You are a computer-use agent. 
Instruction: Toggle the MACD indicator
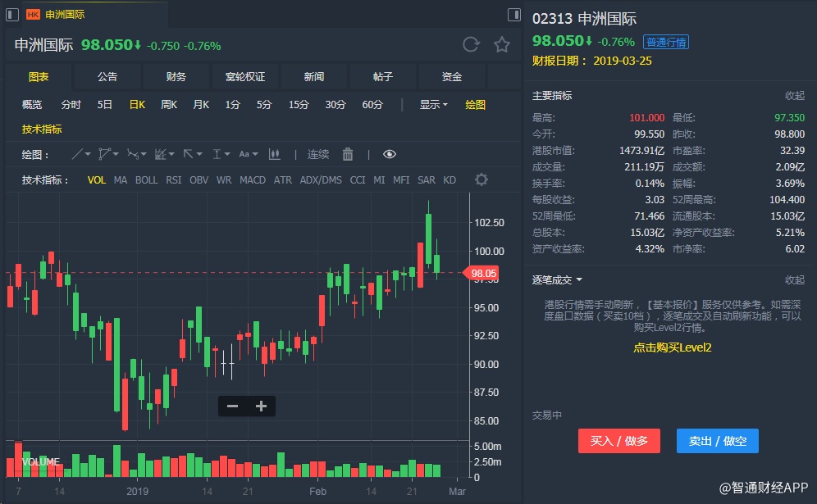click(253, 180)
